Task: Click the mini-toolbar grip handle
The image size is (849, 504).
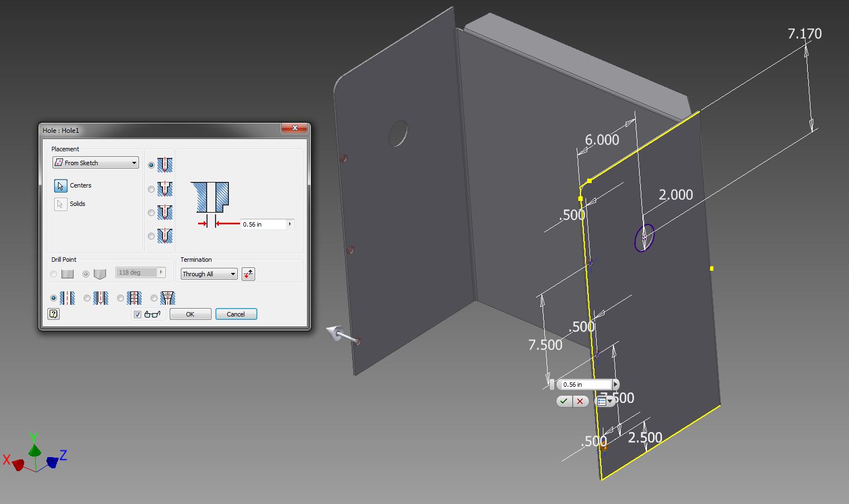Action: [x=552, y=384]
